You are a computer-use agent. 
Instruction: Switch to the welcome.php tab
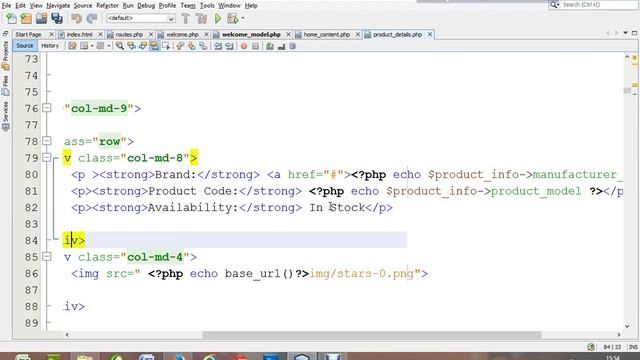coord(182,35)
